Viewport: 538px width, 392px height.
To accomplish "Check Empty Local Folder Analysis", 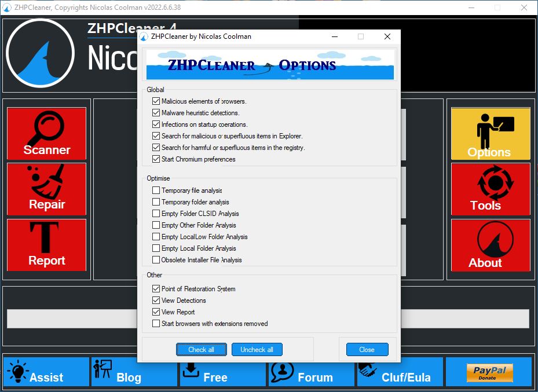I will pyautogui.click(x=156, y=248).
